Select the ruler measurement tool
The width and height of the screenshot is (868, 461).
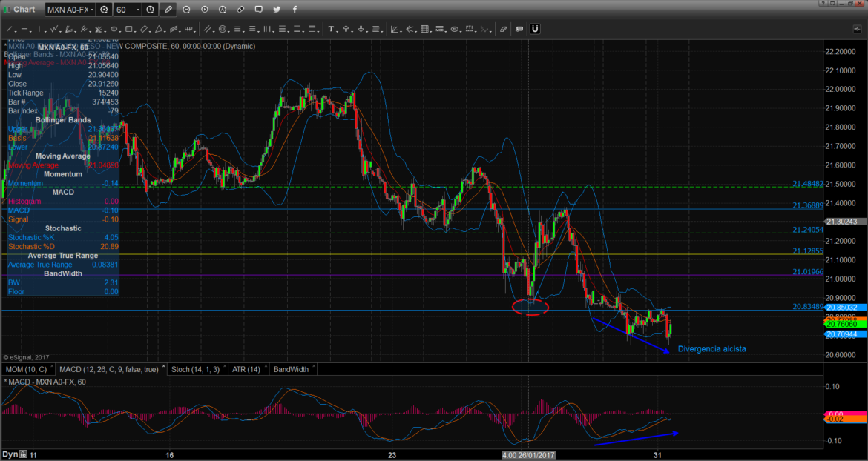coord(190,30)
